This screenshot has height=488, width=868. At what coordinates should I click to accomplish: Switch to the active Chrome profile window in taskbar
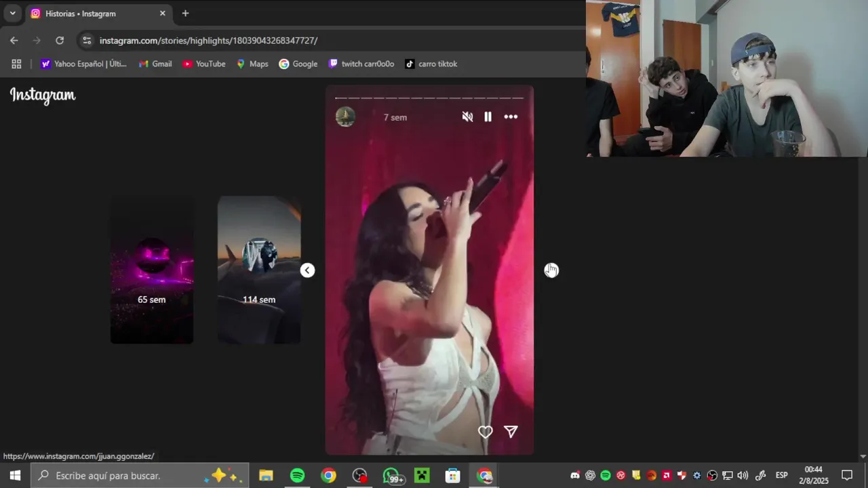click(484, 476)
